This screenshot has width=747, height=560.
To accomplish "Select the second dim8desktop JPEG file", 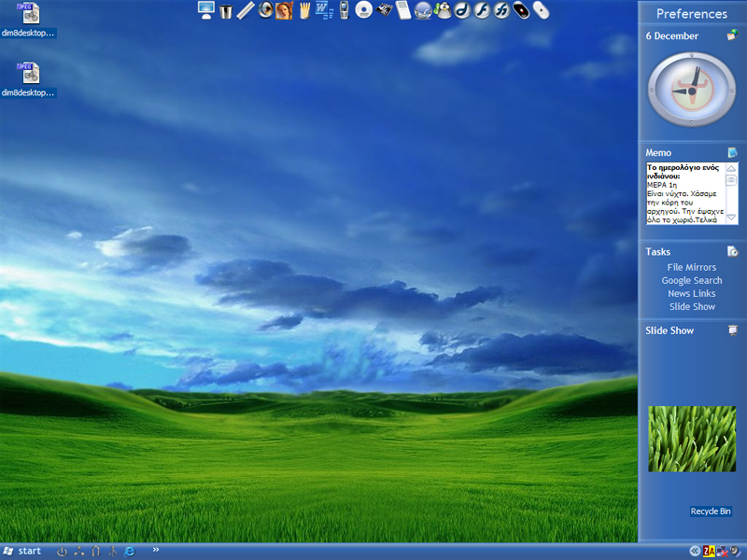I will (x=28, y=79).
